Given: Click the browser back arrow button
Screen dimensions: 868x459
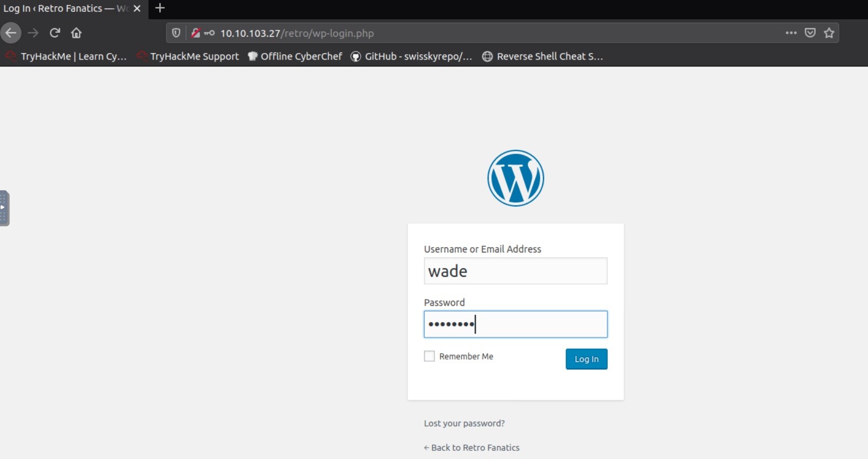Looking at the screenshot, I should 11,33.
